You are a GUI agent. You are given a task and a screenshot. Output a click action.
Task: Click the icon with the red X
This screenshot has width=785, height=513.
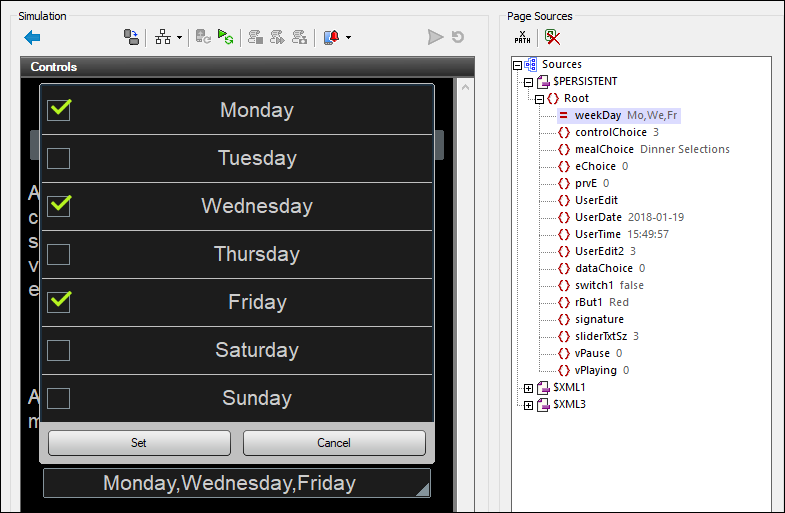click(552, 37)
